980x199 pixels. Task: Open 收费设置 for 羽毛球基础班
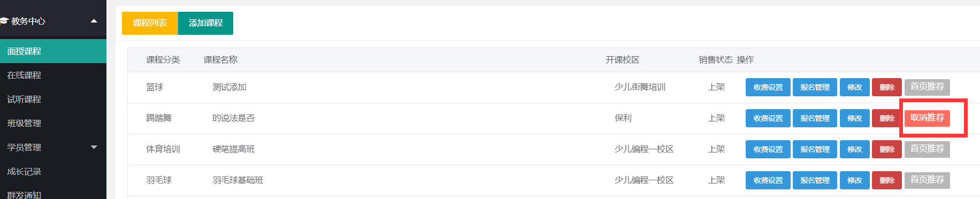click(768, 180)
